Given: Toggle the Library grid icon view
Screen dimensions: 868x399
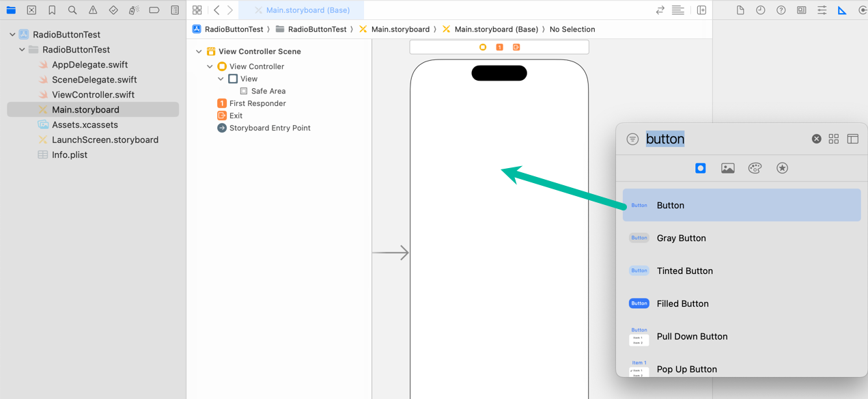Looking at the screenshot, I should (834, 139).
